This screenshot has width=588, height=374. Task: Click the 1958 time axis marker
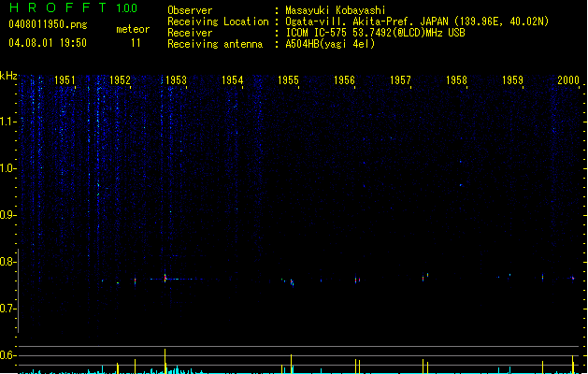[x=456, y=79]
